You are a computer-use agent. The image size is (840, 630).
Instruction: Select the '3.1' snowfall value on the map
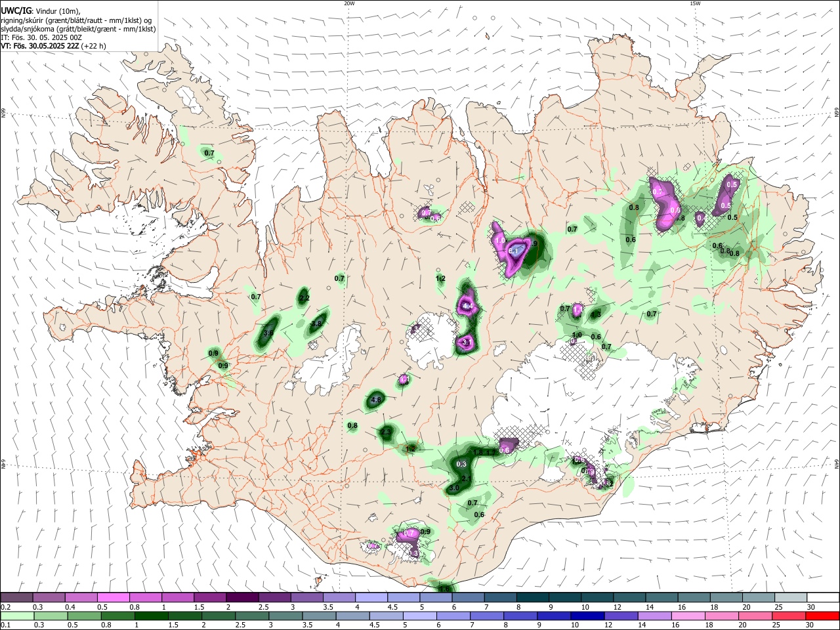click(467, 343)
